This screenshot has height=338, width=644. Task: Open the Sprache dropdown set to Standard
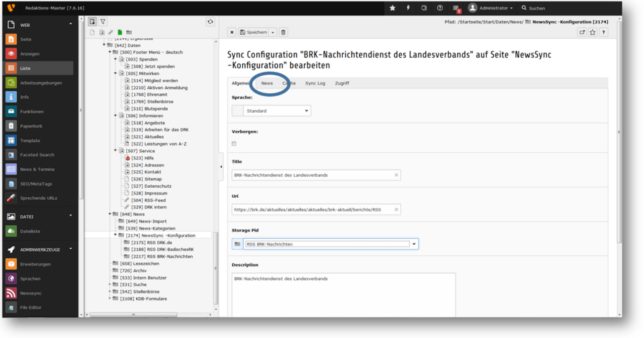tap(277, 111)
